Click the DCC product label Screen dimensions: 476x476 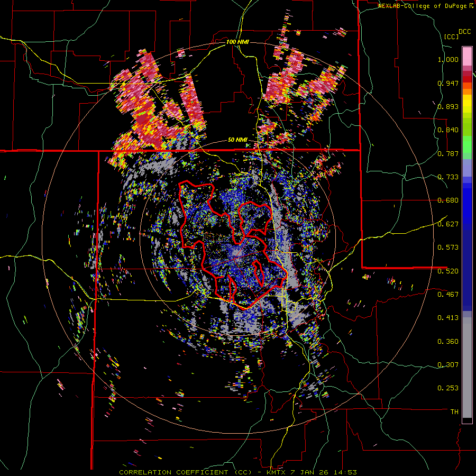465,32
